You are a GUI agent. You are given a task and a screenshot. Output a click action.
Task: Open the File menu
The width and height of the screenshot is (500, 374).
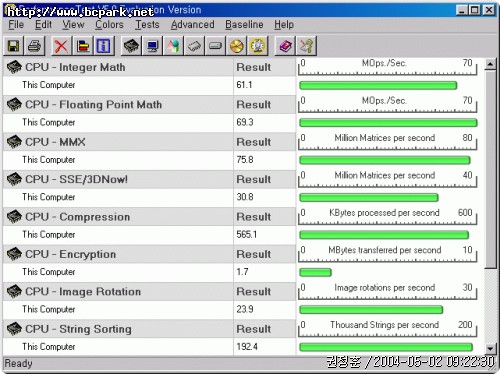16,25
